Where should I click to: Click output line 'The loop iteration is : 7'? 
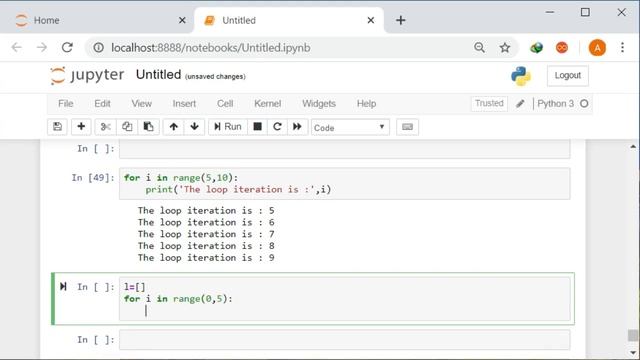tap(206, 234)
